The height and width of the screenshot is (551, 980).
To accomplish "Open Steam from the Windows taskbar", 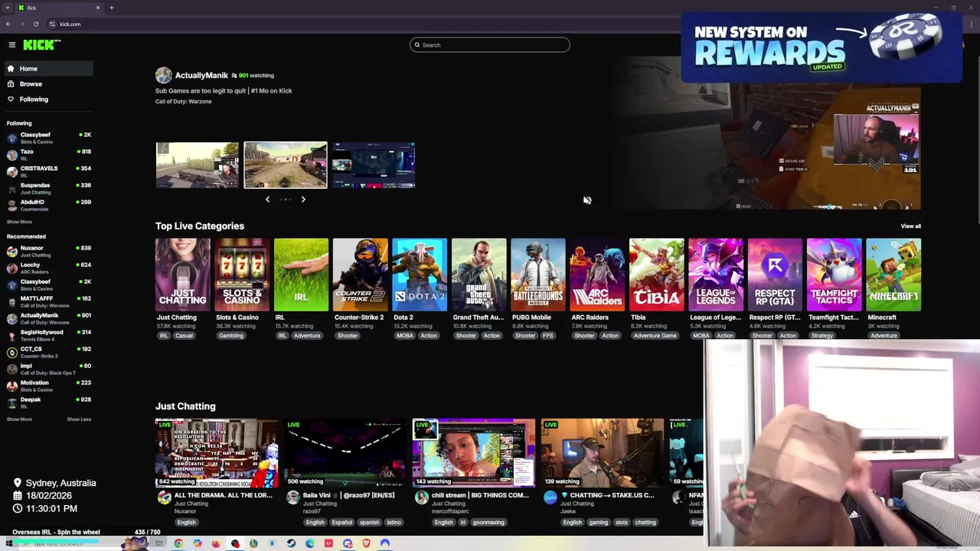I will (x=291, y=543).
